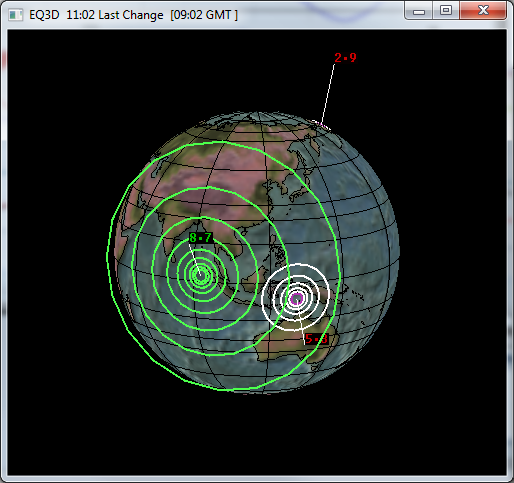Select the red 5.8 magnitude label
The width and height of the screenshot is (514, 483).
316,339
